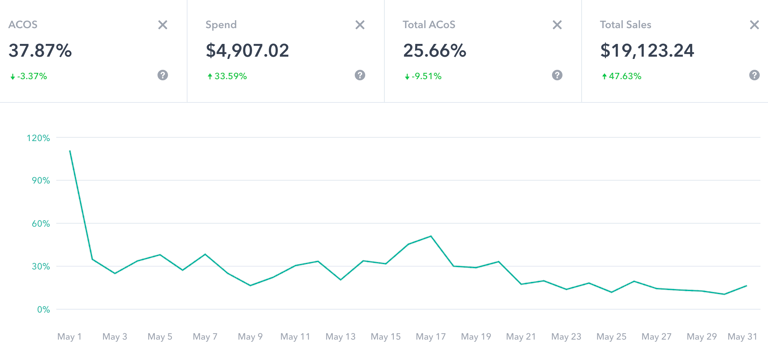This screenshot has width=768, height=361.
Task: Click the May 31 axis label
Action: [x=743, y=337]
